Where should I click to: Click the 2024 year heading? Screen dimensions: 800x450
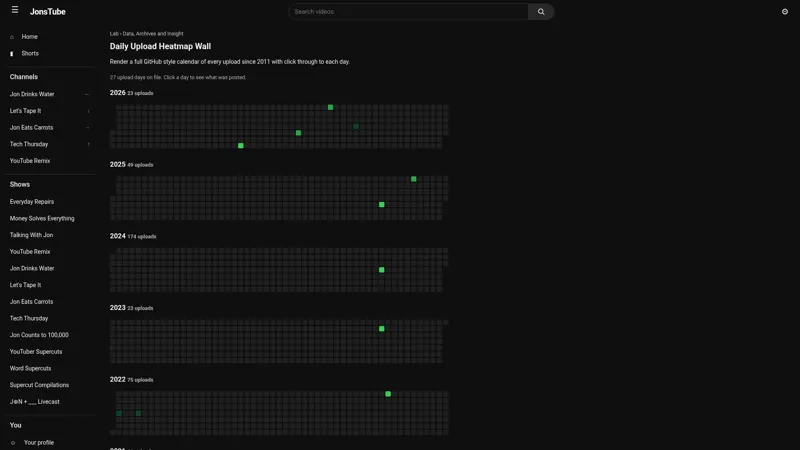click(x=117, y=236)
